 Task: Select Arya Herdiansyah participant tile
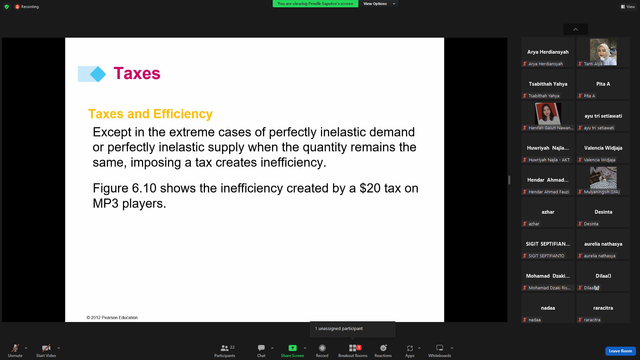coord(548,52)
